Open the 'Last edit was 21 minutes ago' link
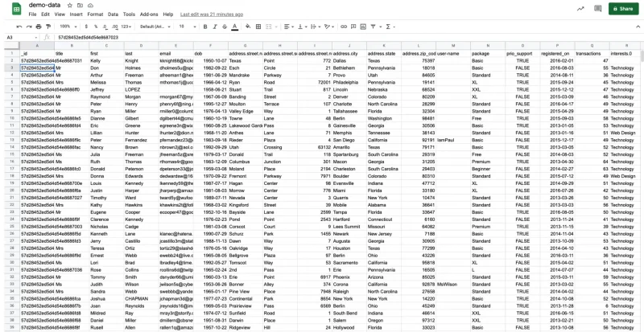Viewport: 644px width, 332px height. coord(212,14)
